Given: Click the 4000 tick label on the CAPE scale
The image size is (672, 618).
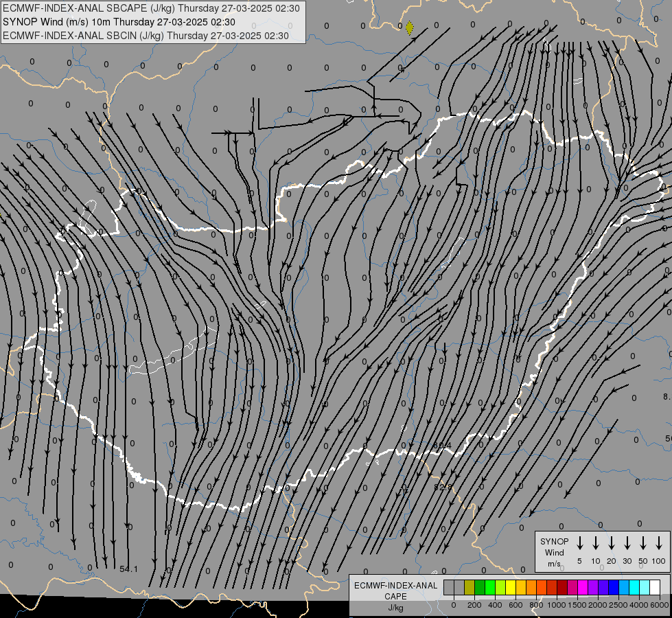Looking at the screenshot, I should [639, 605].
